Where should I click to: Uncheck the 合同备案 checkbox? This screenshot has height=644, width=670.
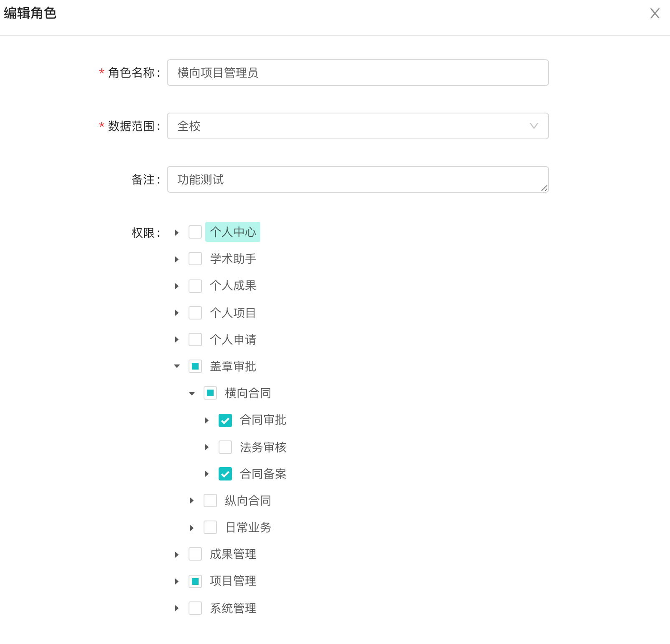tap(225, 474)
